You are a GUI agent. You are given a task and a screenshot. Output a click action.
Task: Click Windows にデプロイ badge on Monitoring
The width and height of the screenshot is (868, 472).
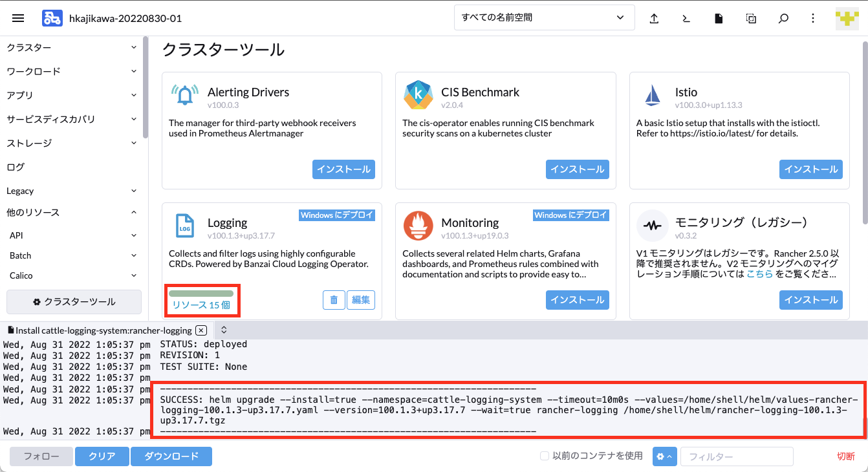coord(571,215)
